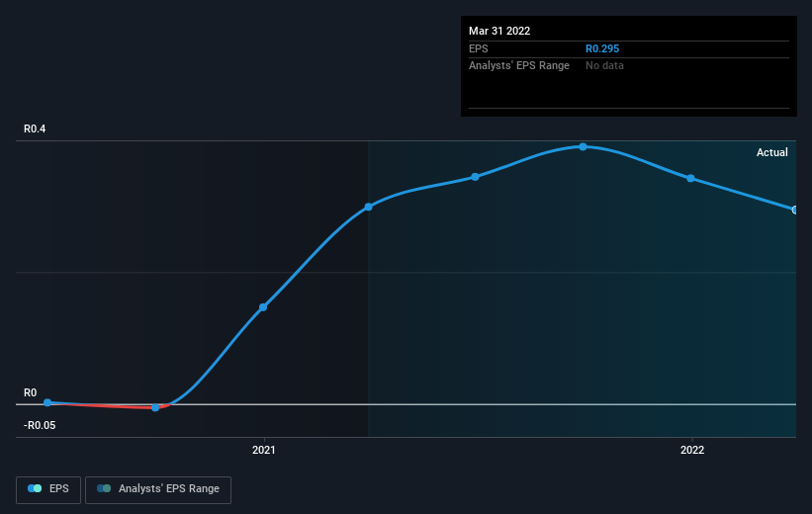812x514 pixels.
Task: Click the 'Mar 31 2022' tooltip date
Action: click(x=499, y=31)
